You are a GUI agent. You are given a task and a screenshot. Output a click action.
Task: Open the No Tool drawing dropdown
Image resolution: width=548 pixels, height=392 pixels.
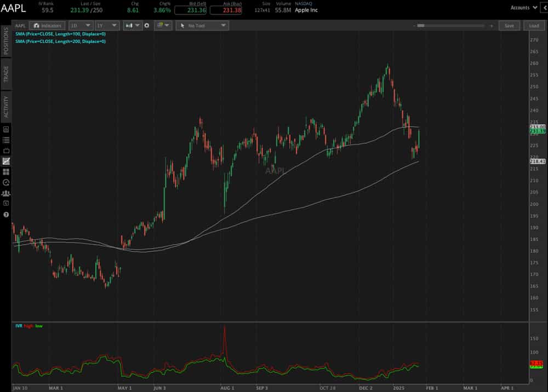[202, 25]
